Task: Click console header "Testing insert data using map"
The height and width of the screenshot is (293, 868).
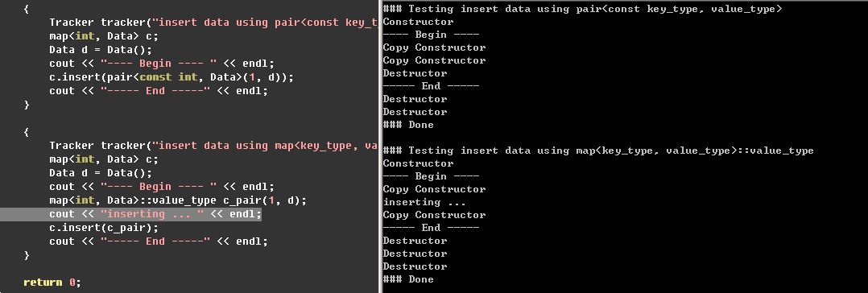Action: (598, 151)
